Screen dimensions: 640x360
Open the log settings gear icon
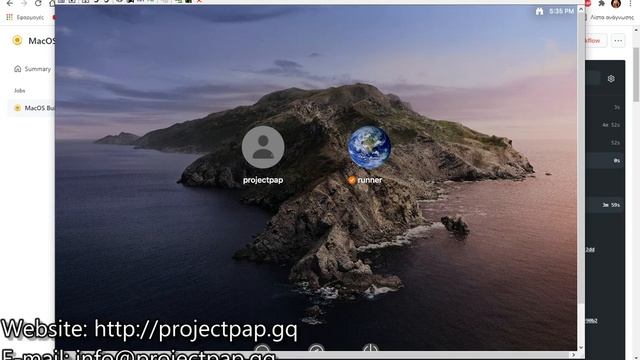(x=611, y=79)
